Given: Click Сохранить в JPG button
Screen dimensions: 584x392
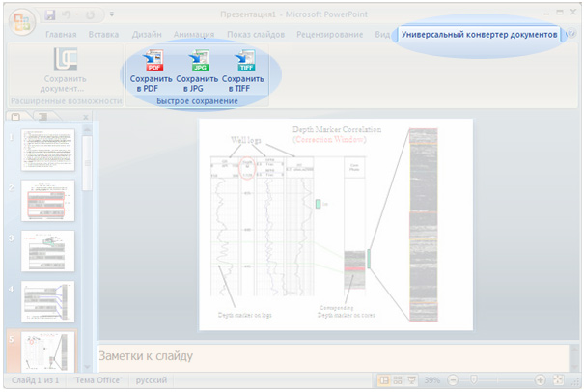Looking at the screenshot, I should [x=197, y=71].
